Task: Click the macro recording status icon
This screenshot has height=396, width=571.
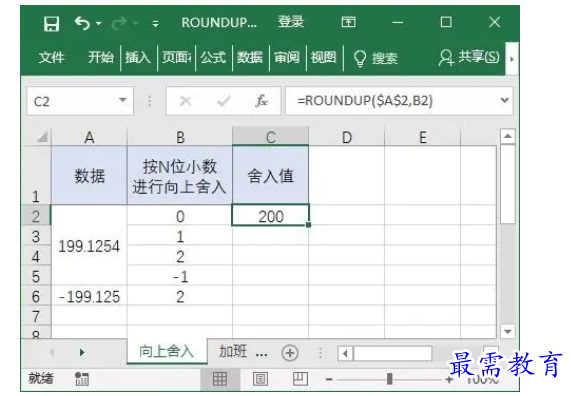Action: point(82,379)
